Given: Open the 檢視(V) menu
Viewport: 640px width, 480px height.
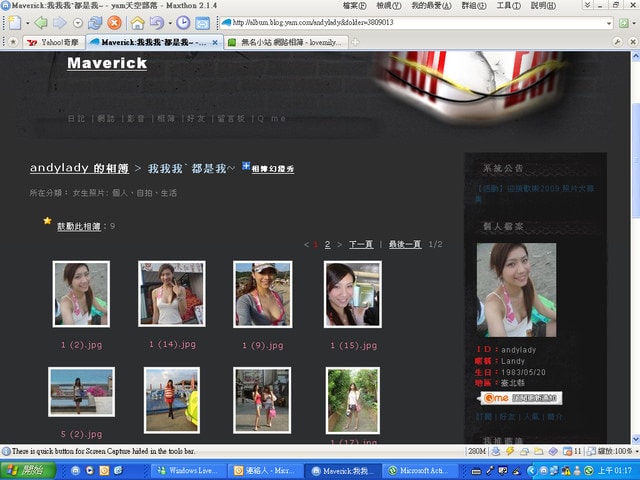Looking at the screenshot, I should [389, 6].
